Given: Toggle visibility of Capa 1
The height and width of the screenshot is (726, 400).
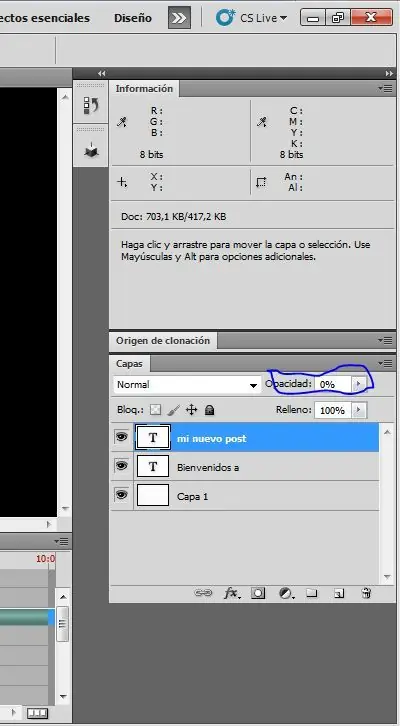Looking at the screenshot, I should coord(121,495).
